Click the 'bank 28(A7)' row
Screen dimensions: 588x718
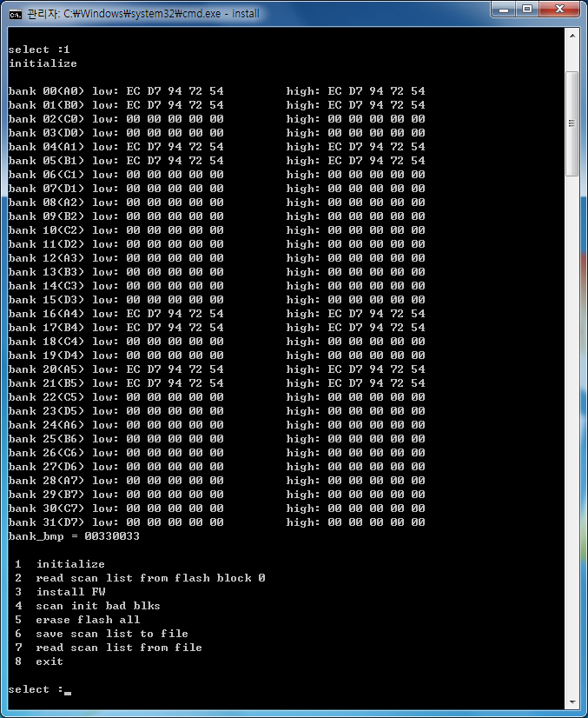[x=216, y=481]
